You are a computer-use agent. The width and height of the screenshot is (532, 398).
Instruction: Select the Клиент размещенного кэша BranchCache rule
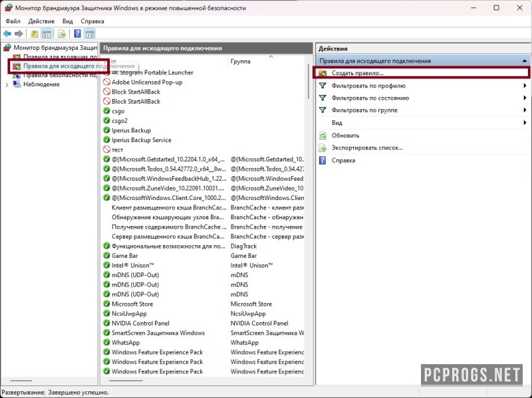point(169,207)
